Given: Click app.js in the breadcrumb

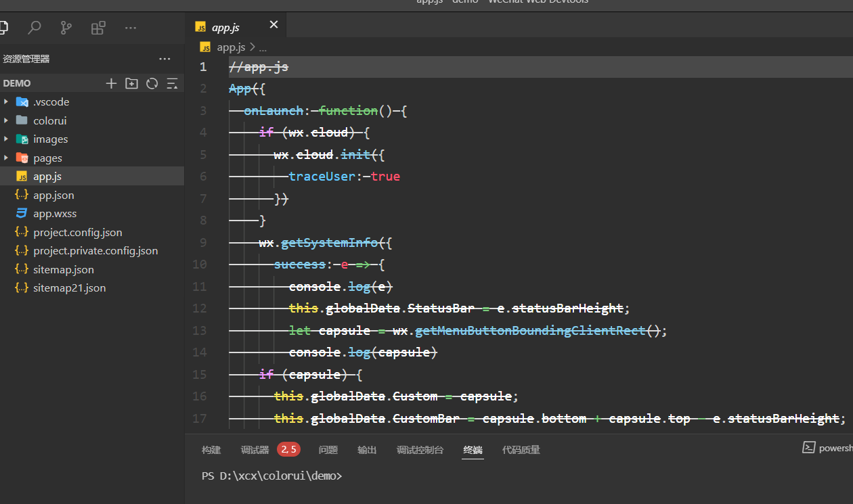Looking at the screenshot, I should click(x=231, y=47).
